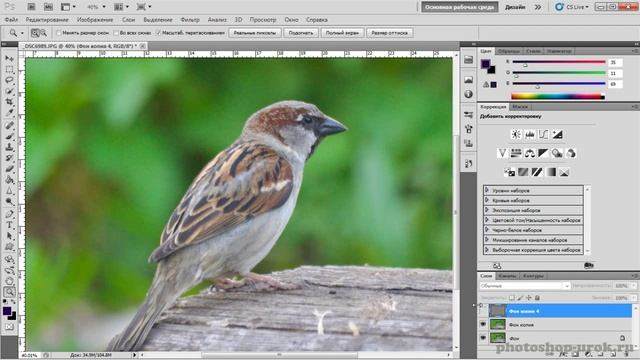Viewport: 640px width, 360px height.
Task: Expand 'Цветовой тон/Насыщенность наборов' presets
Action: click(487, 220)
